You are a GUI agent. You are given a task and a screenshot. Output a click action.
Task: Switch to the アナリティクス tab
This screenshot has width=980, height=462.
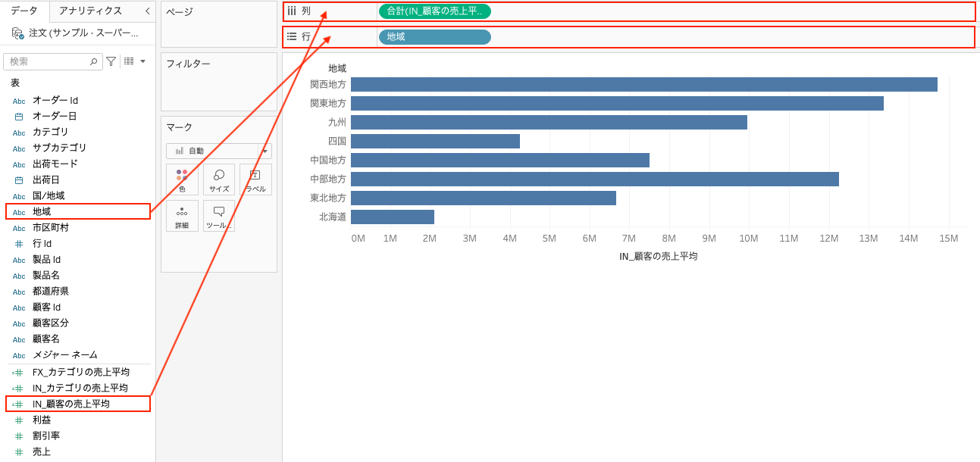[90, 11]
